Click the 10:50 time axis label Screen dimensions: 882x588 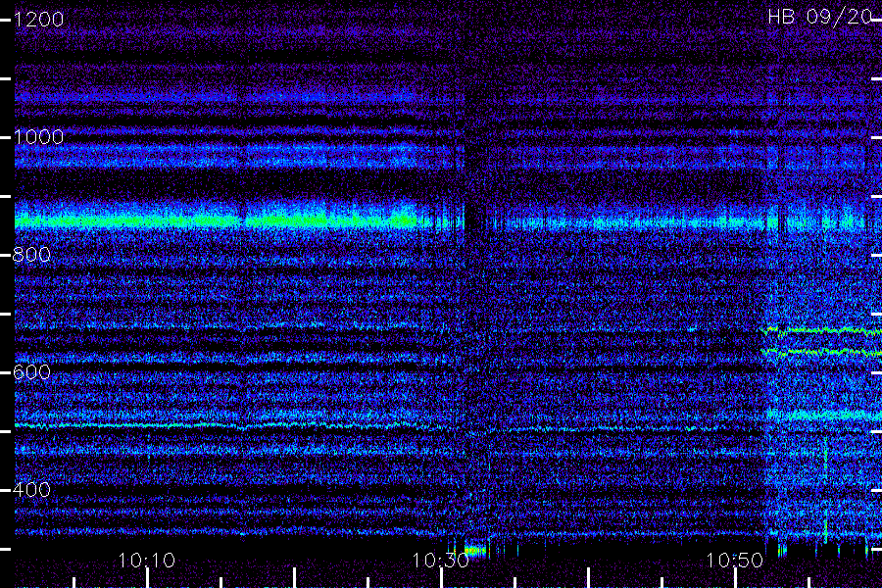(734, 561)
